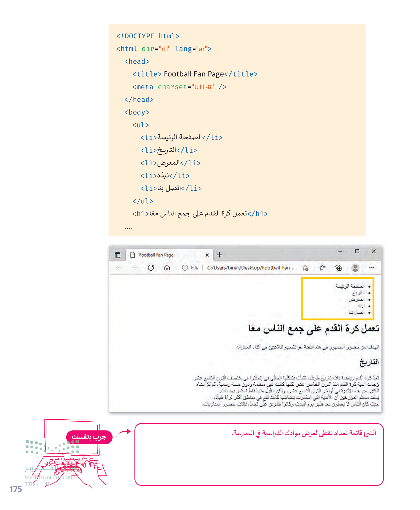The image size is (420, 510).
Task: Click the browser refresh button
Action: click(x=151, y=267)
